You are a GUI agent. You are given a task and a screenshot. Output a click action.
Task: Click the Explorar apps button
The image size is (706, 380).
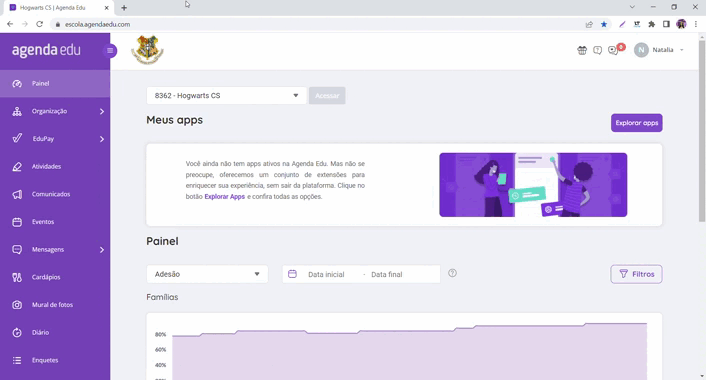coord(636,123)
